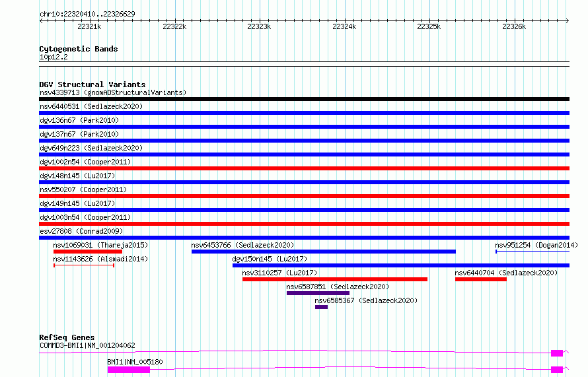
Task: Click the nsv6587851 (Sedlazeck2020) purple bar
Action: click(318, 293)
